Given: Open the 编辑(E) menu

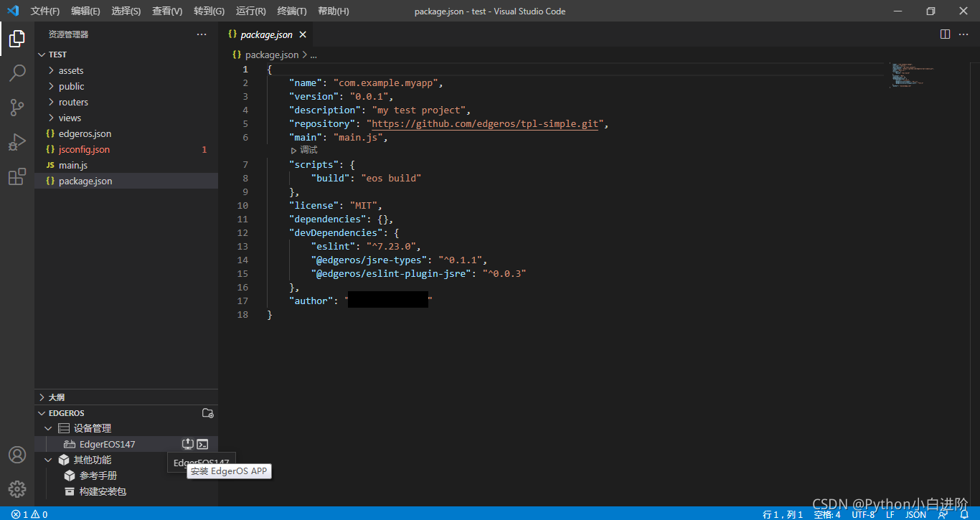Looking at the screenshot, I should (x=85, y=11).
